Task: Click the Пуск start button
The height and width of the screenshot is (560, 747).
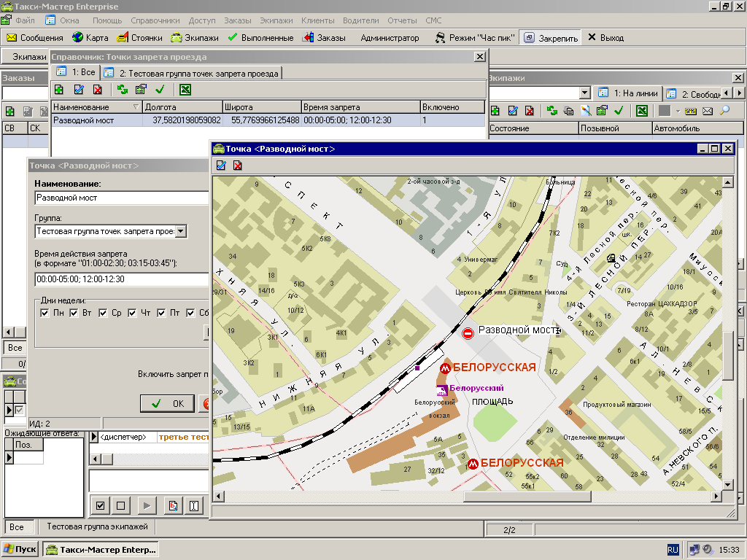Action: (20, 549)
